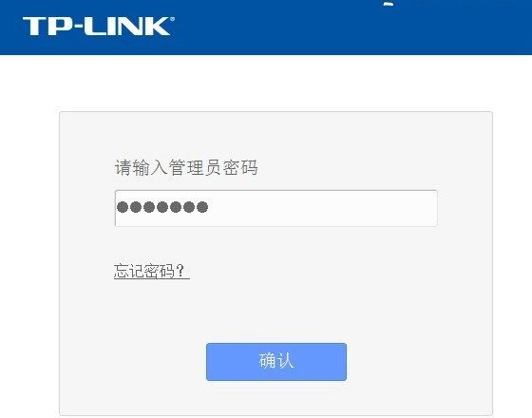532x418 pixels.
Task: Click the white area above the login panel
Action: [x=266, y=84]
